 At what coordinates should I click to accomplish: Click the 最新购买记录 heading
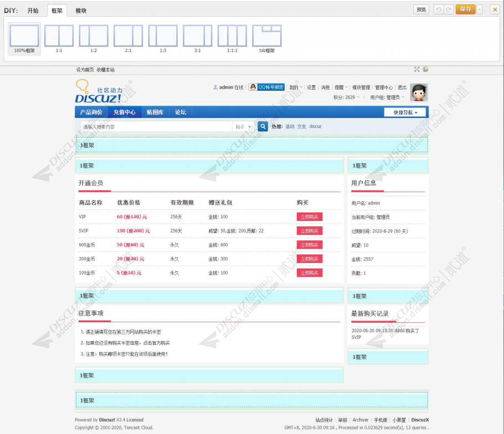pos(370,313)
